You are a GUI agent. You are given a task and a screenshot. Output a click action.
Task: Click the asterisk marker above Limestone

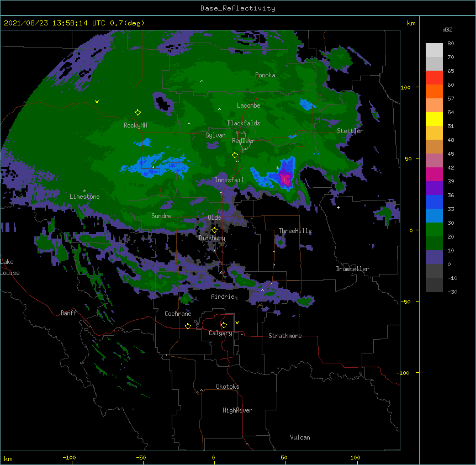click(84, 191)
